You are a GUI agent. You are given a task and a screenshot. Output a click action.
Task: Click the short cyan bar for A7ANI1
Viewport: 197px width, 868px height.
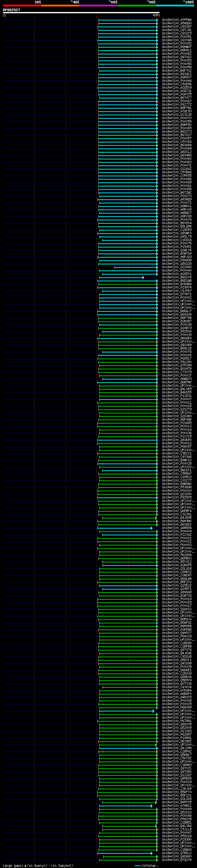click(x=126, y=806)
